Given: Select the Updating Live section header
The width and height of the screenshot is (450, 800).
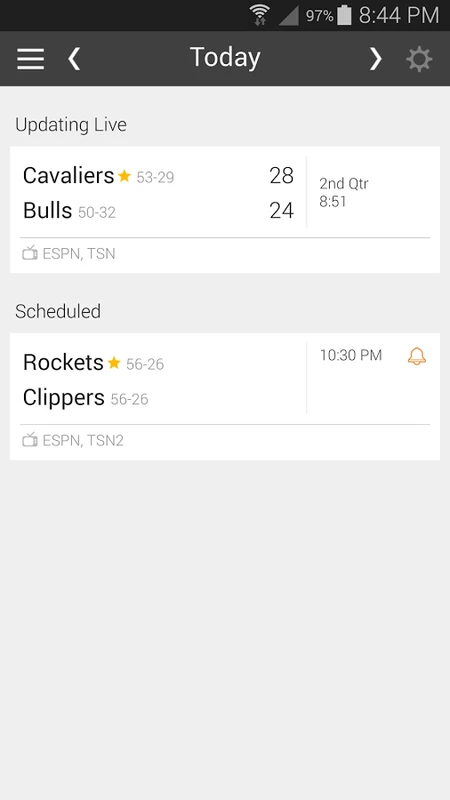Looking at the screenshot, I should point(71,124).
